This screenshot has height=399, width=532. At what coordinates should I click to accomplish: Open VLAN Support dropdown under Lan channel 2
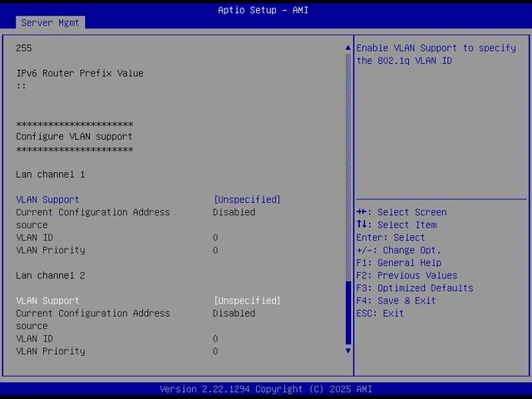point(247,301)
